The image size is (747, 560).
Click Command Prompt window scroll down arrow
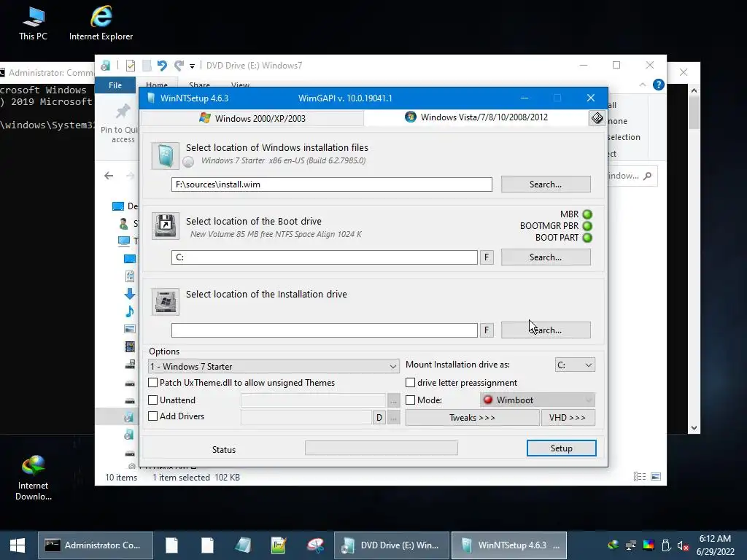(x=694, y=428)
